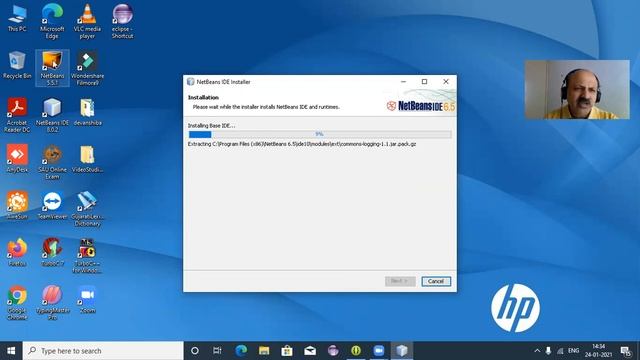Open SAU Online Exam shortcut
Screen dimensions: 640x360
click(x=52, y=162)
